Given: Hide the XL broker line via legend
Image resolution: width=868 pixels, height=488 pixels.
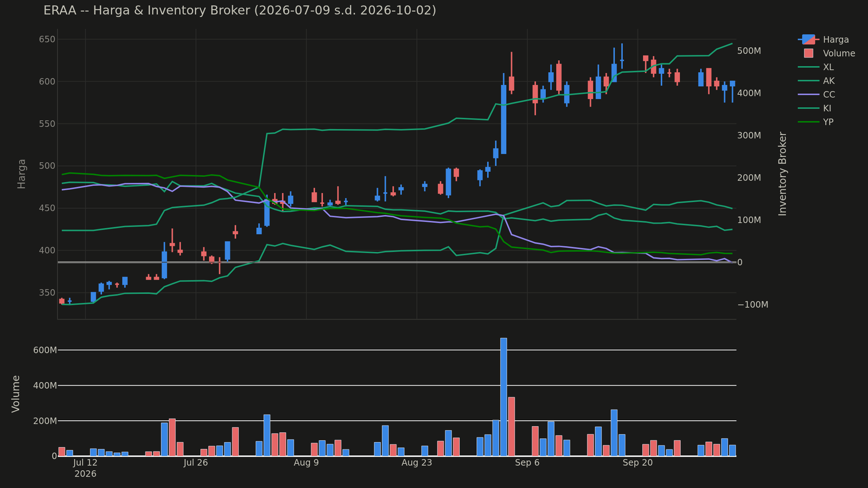Looking at the screenshot, I should point(816,67).
